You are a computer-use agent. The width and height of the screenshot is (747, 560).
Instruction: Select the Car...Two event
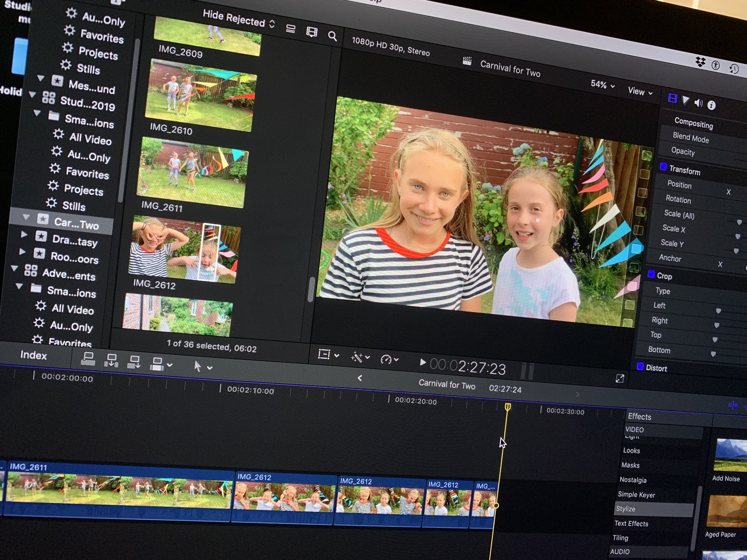pos(62,221)
